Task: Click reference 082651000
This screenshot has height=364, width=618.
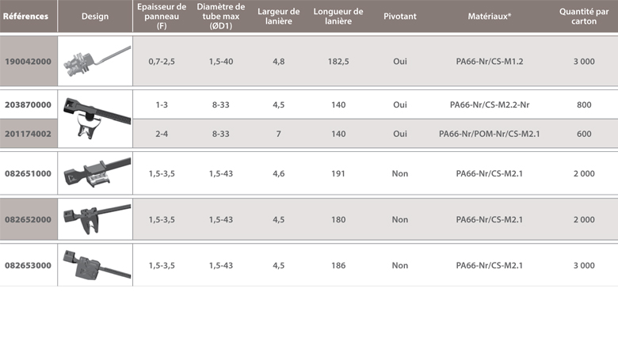Action: tap(29, 173)
